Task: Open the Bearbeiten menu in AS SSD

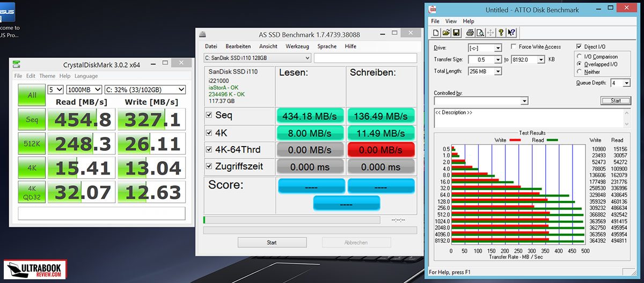Action: pos(238,46)
